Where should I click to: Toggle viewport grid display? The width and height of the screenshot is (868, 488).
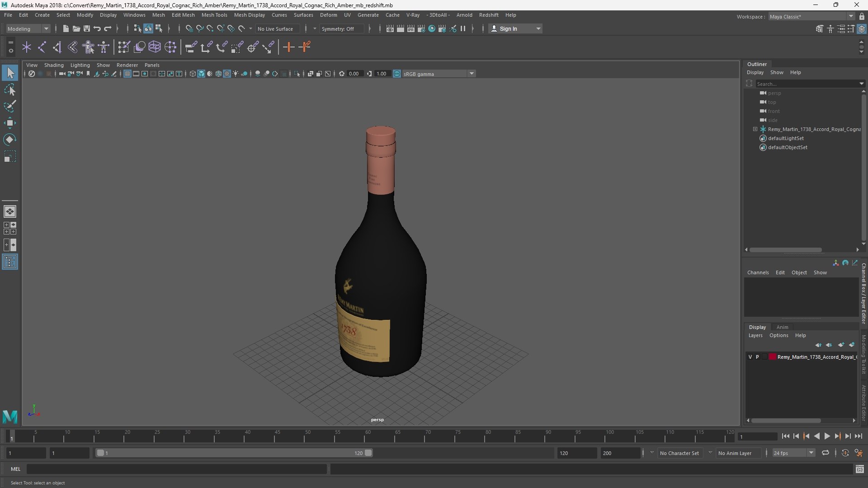pos(127,74)
